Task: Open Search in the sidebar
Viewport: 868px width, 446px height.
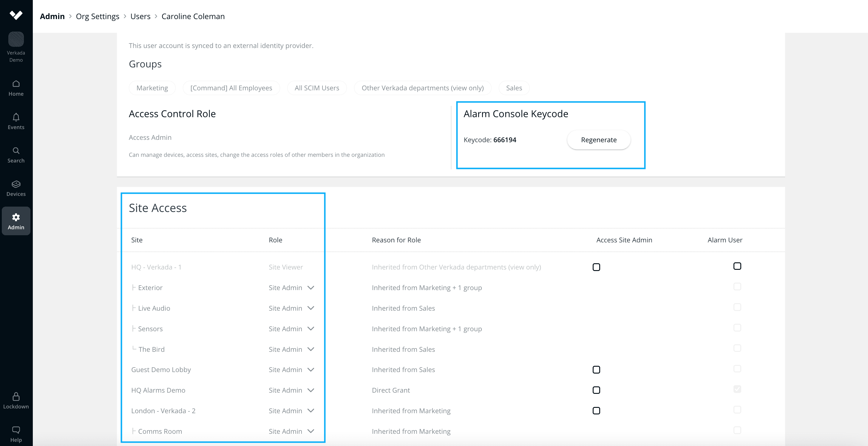Action: 16,155
